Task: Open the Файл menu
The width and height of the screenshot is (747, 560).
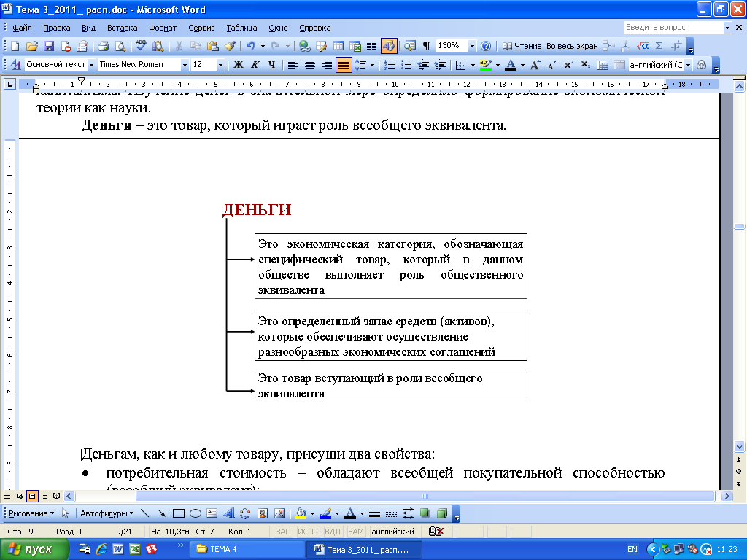Action: click(22, 28)
